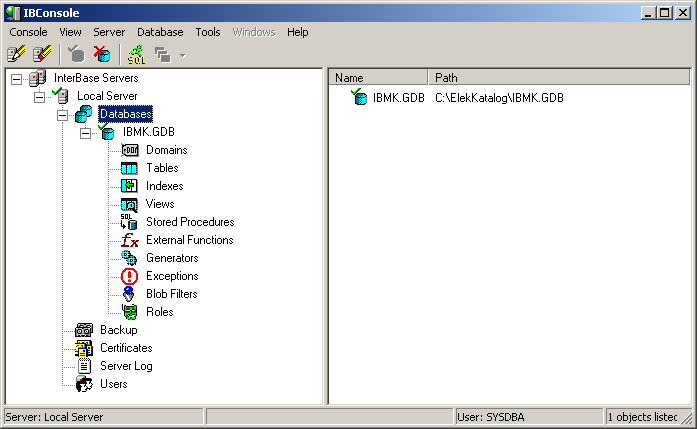Click the Indexes icon
The image size is (697, 429).
point(129,186)
